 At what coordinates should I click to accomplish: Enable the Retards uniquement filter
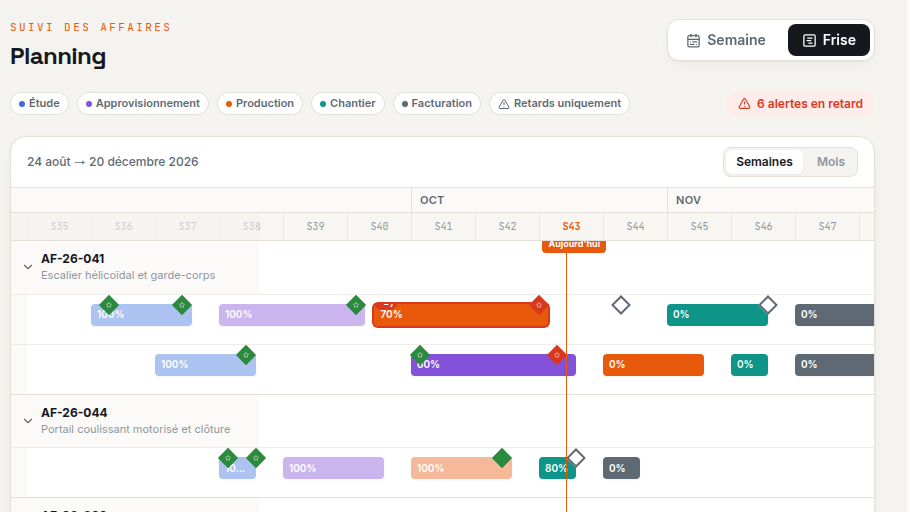point(559,103)
